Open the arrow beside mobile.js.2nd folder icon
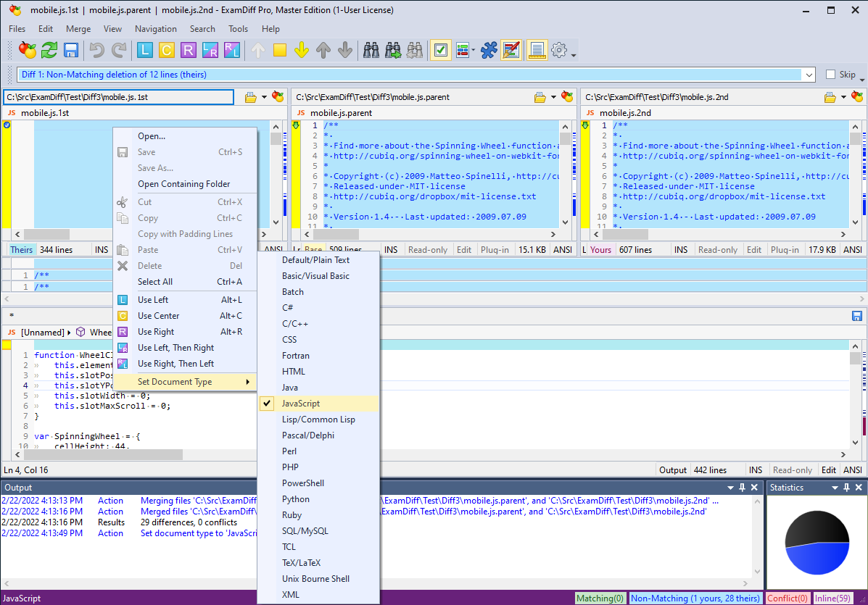The height and width of the screenshot is (605, 868). click(843, 97)
